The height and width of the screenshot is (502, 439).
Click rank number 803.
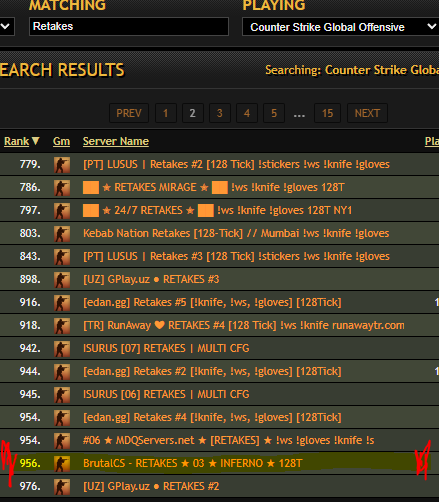(x=30, y=233)
